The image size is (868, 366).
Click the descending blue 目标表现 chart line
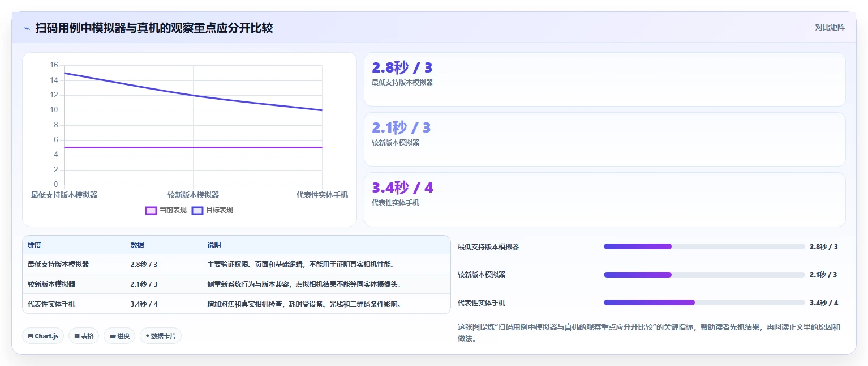193,95
